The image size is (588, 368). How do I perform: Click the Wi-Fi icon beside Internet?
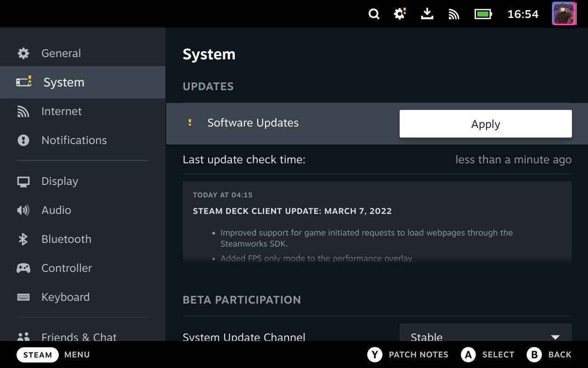pyautogui.click(x=23, y=111)
